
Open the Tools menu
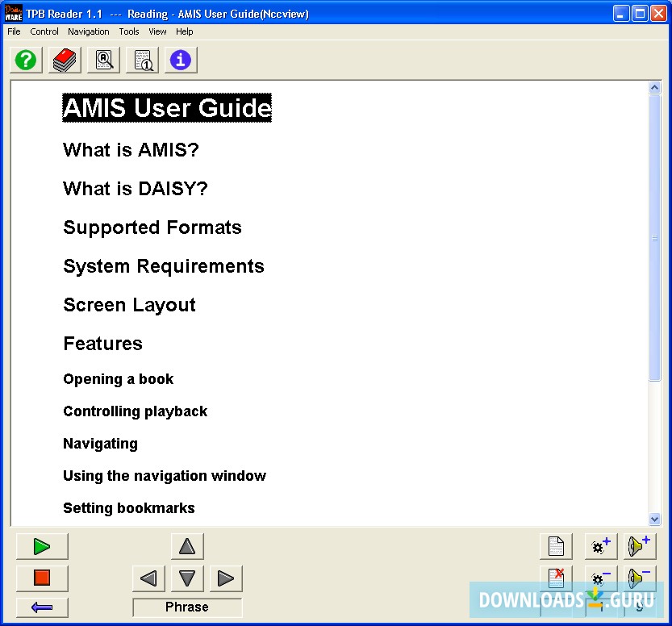point(129,31)
